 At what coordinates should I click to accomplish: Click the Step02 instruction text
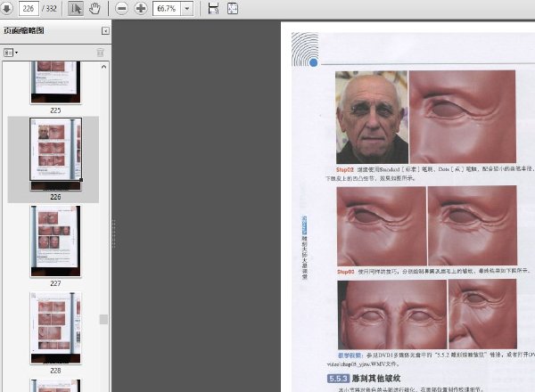429,174
